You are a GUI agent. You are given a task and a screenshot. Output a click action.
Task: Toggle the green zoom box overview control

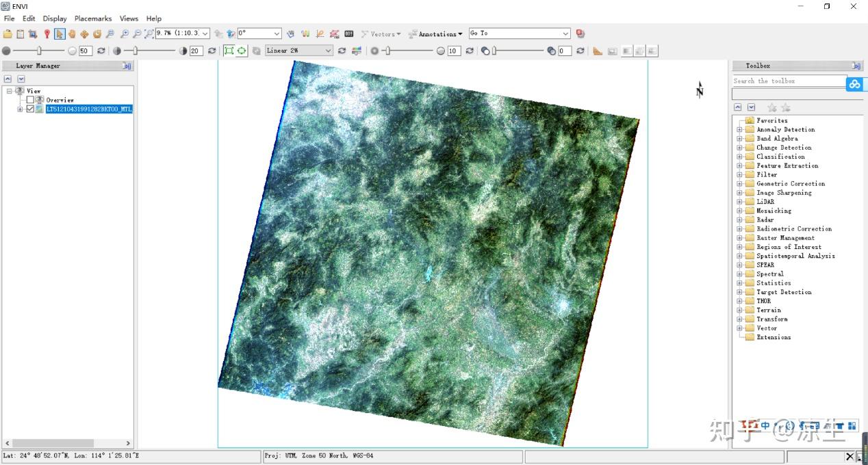(x=231, y=50)
